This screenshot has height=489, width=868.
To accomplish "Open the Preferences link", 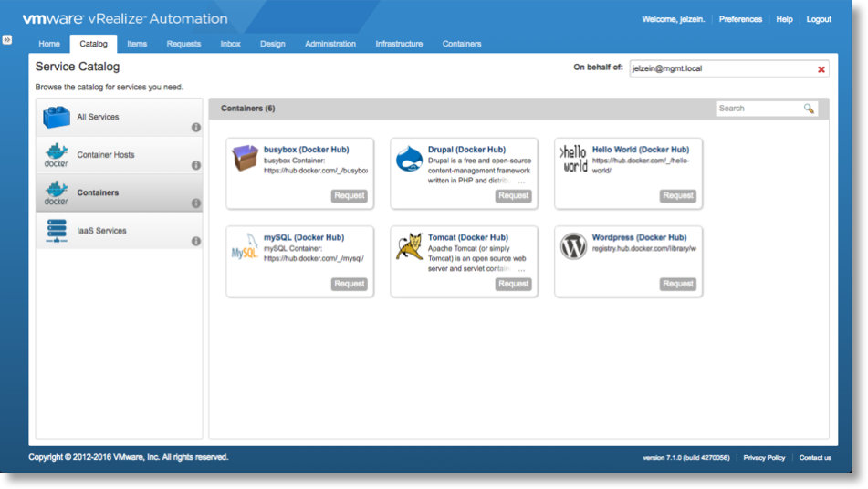I will tap(740, 19).
